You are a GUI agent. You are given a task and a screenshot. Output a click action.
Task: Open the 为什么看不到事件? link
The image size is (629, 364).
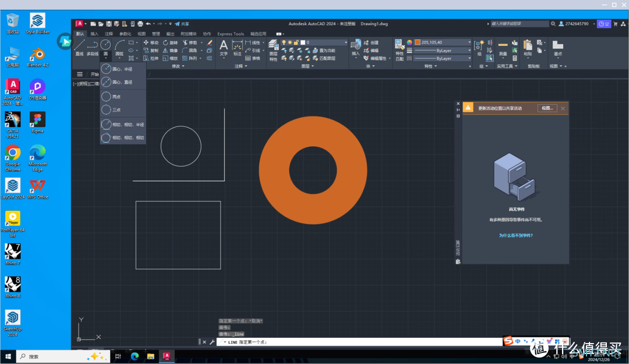pyautogui.click(x=515, y=235)
